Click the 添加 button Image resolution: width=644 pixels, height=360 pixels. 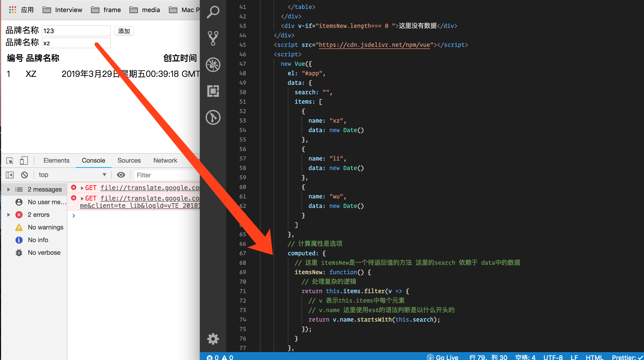tap(124, 31)
